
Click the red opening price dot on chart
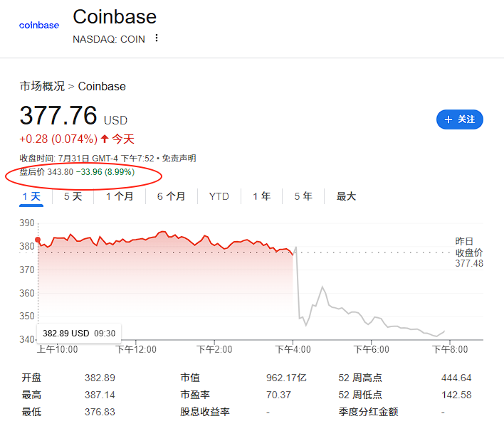[38, 240]
